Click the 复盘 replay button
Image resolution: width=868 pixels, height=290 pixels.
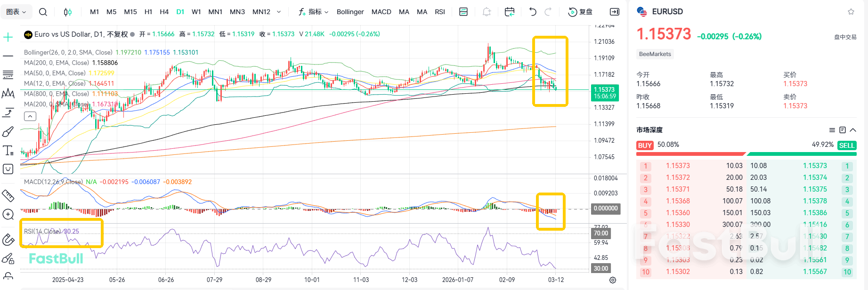tap(581, 12)
